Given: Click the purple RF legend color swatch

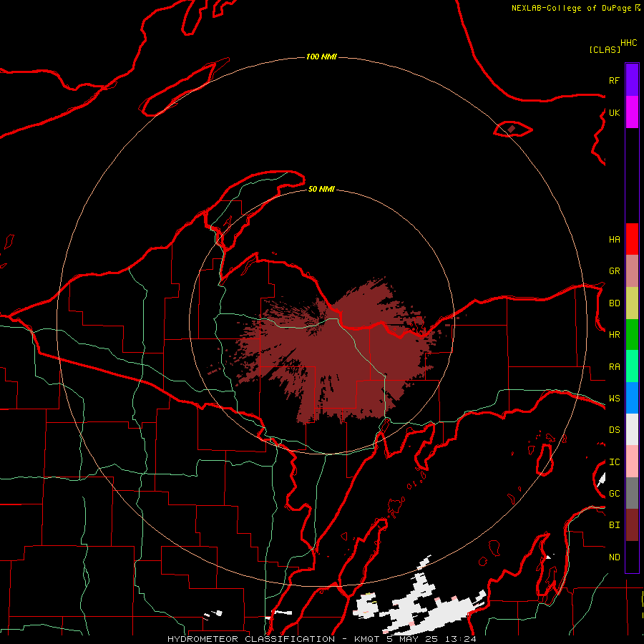Looking at the screenshot, I should point(632,80).
